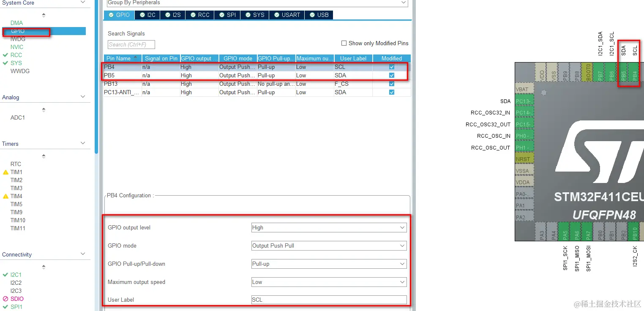Enable Show only Modified Pins checkbox
644x311 pixels.
point(344,43)
